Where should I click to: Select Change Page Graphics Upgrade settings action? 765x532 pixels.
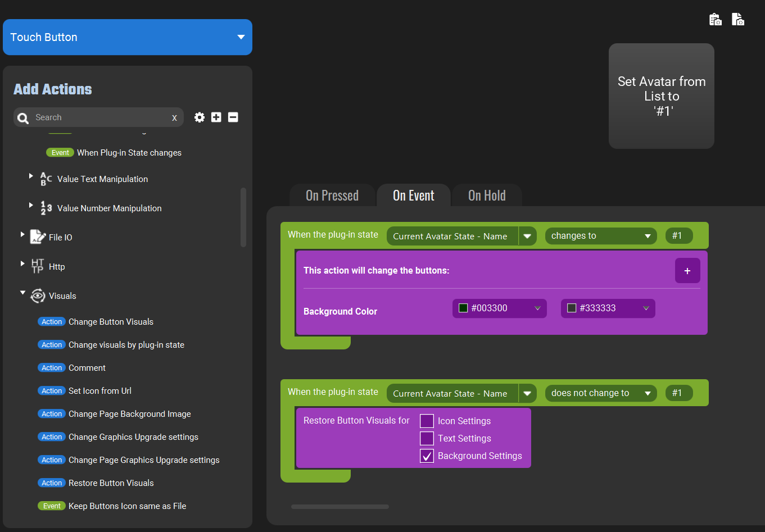[x=144, y=460]
